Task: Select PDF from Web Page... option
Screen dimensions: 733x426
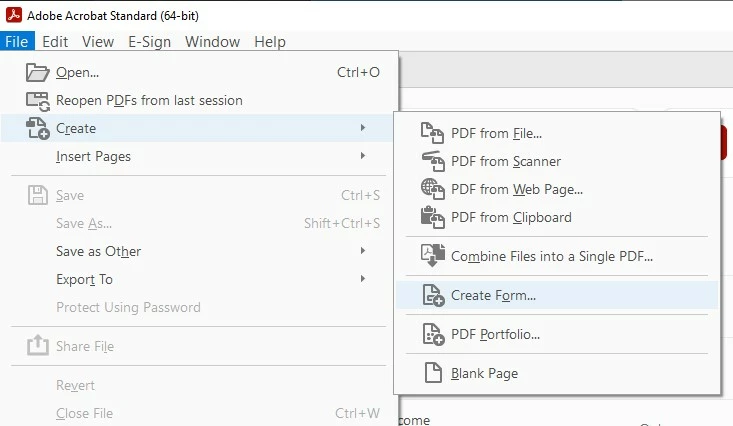Action: pyautogui.click(x=557, y=189)
